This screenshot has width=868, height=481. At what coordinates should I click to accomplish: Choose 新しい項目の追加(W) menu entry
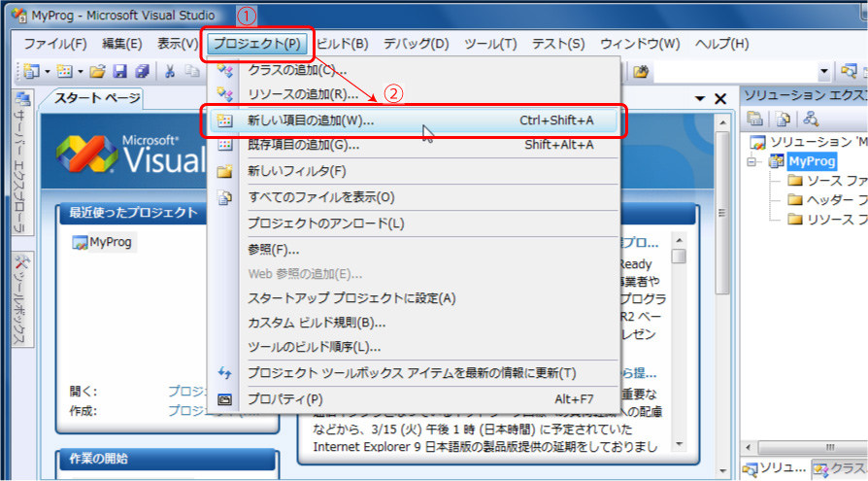pos(311,120)
